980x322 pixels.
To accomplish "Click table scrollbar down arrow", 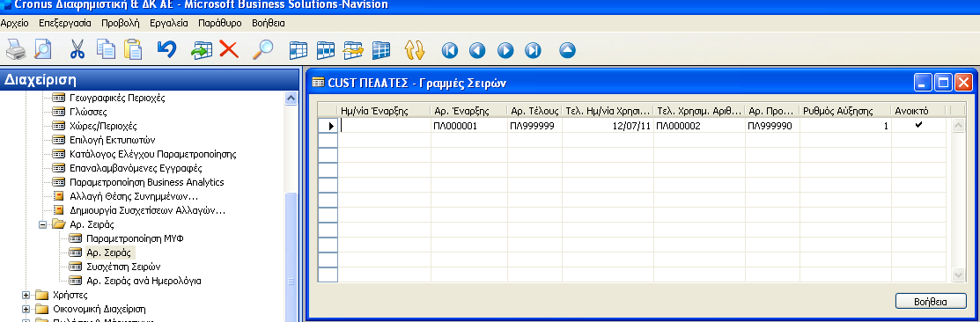I will click(958, 274).
